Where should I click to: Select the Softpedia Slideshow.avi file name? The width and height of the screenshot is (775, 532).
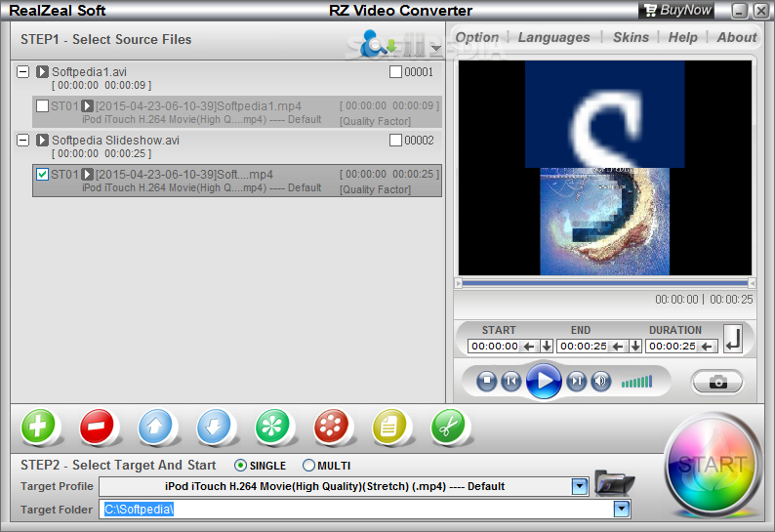pyautogui.click(x=115, y=140)
